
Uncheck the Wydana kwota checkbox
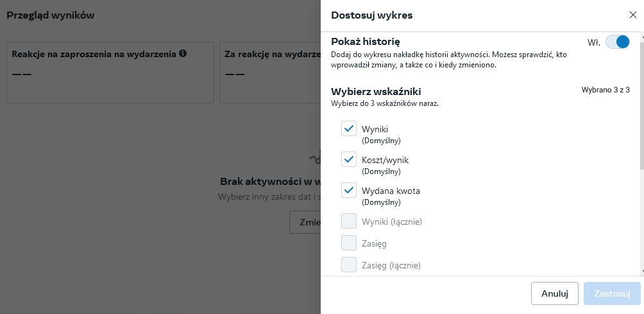coord(349,191)
